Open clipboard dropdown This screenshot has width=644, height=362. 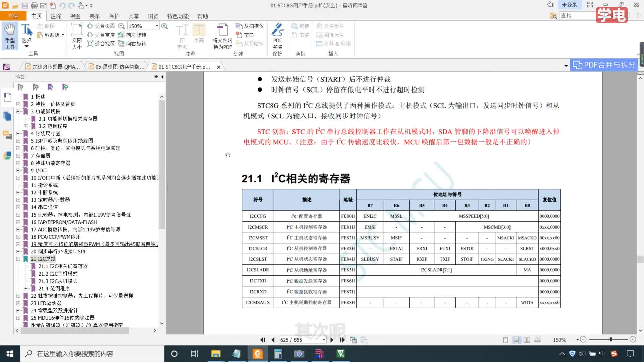63,35
